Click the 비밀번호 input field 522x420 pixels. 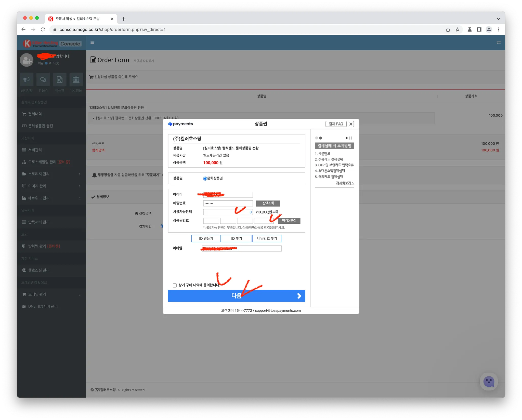pyautogui.click(x=228, y=203)
